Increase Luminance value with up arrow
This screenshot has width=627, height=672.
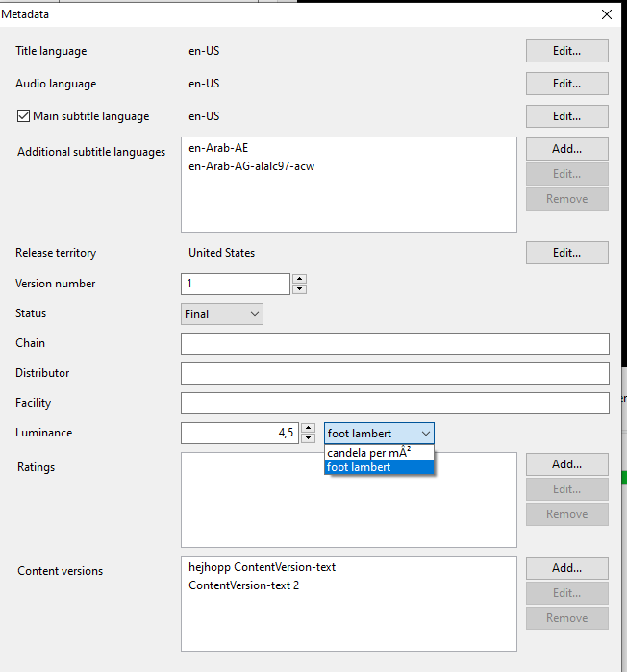308,428
